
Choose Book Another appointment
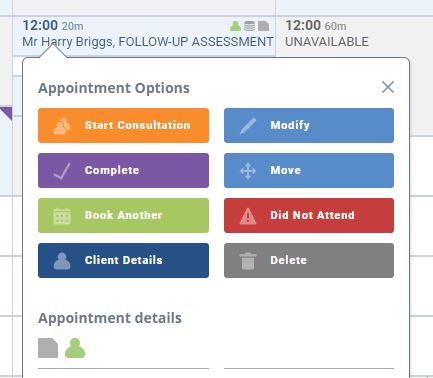123,215
